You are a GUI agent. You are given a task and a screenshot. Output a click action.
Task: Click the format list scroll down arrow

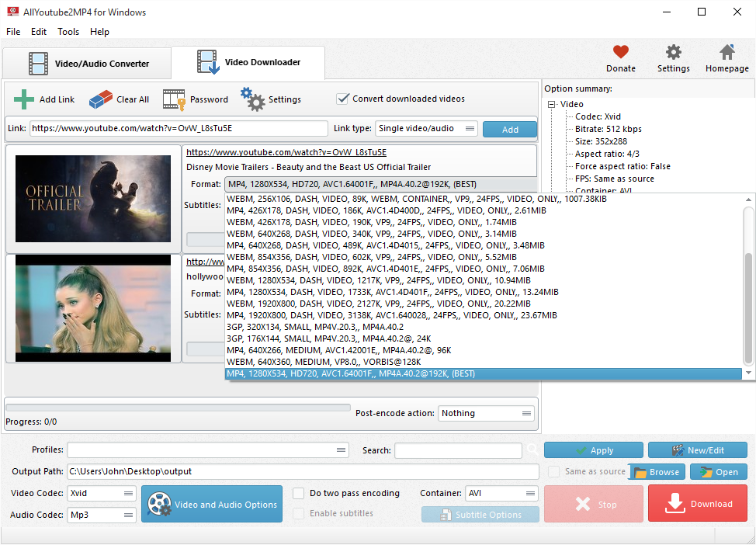click(748, 373)
